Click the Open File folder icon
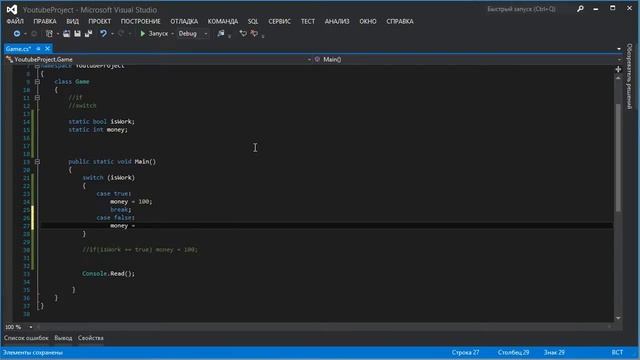 [x=67, y=33]
